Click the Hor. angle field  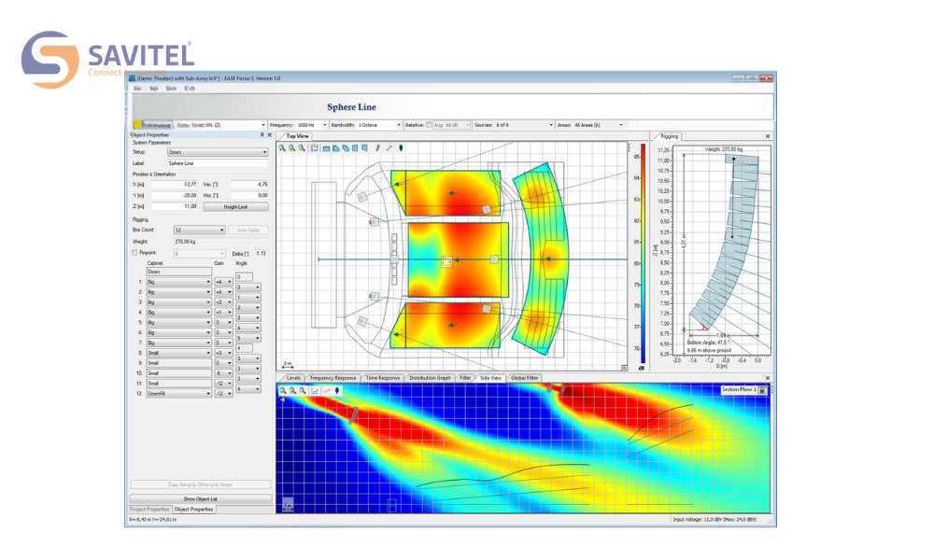pos(249,195)
